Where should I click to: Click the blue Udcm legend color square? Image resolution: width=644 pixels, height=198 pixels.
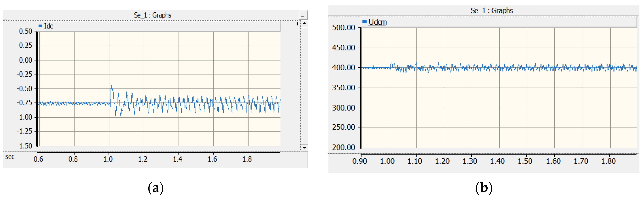pyautogui.click(x=364, y=22)
